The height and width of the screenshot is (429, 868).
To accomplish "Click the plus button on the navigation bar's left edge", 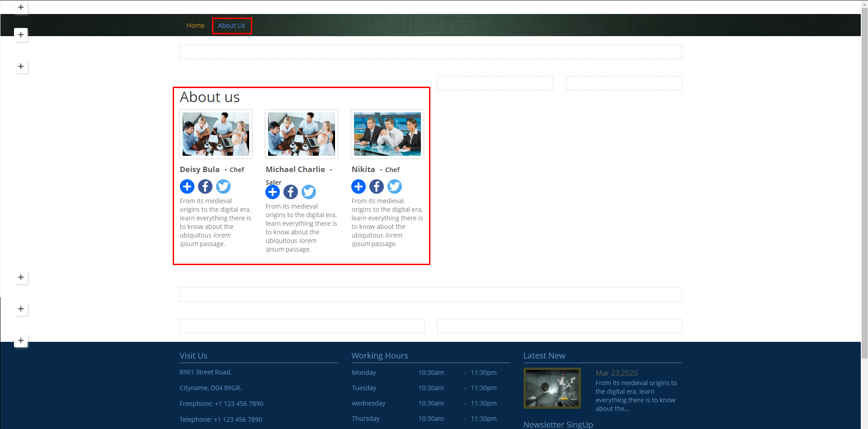I will point(21,35).
